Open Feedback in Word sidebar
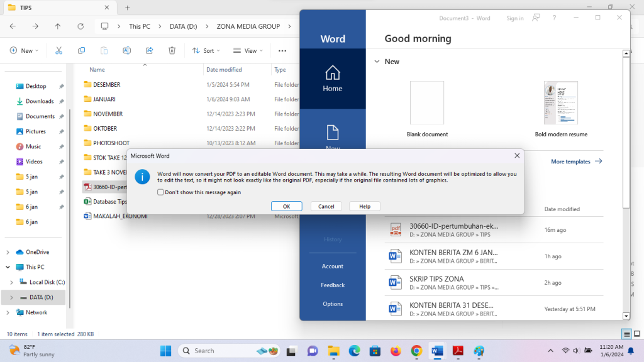The height and width of the screenshot is (362, 644). 332,285
